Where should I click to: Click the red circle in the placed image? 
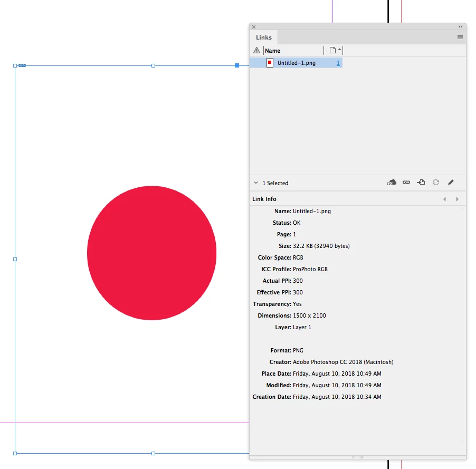151,253
